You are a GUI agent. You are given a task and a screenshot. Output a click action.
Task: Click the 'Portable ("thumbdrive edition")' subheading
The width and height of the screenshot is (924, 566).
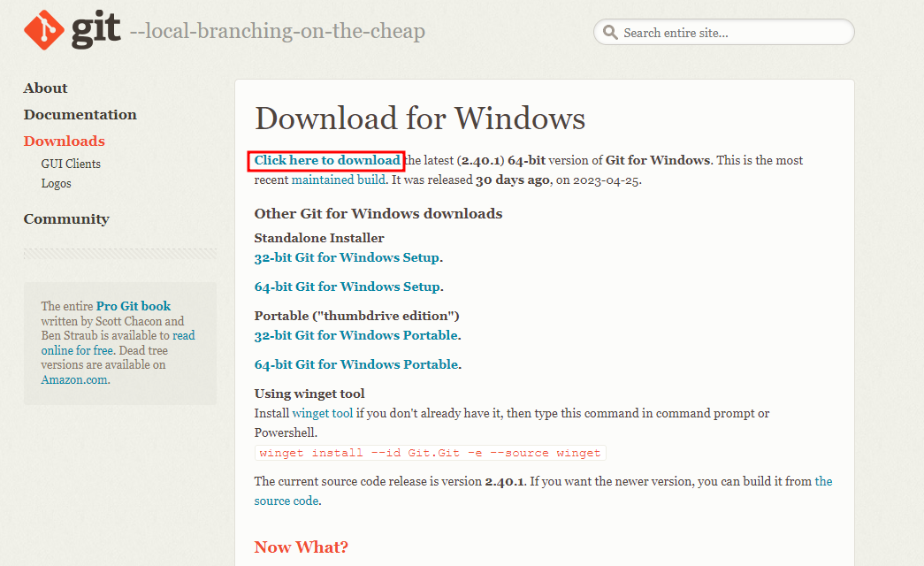coord(356,316)
